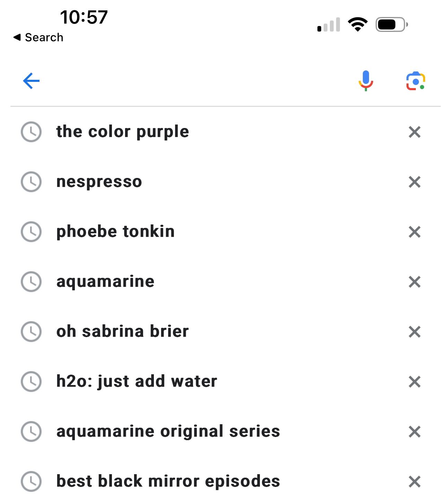The image size is (447, 504).
Task: Choose the "phoebe tonkin" suggestion
Action: point(115,232)
